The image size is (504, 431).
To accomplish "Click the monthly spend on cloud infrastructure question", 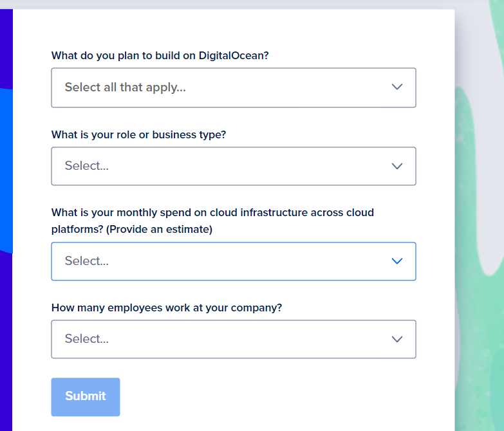I will (x=212, y=212).
